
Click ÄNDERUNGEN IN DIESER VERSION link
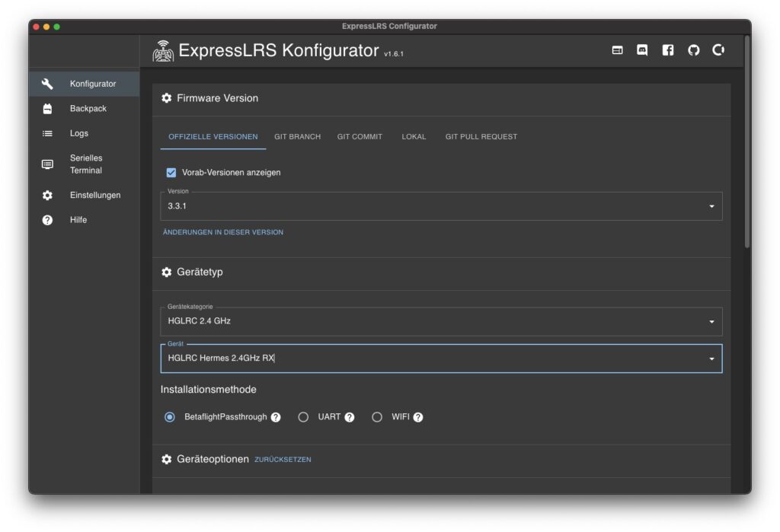coord(222,232)
